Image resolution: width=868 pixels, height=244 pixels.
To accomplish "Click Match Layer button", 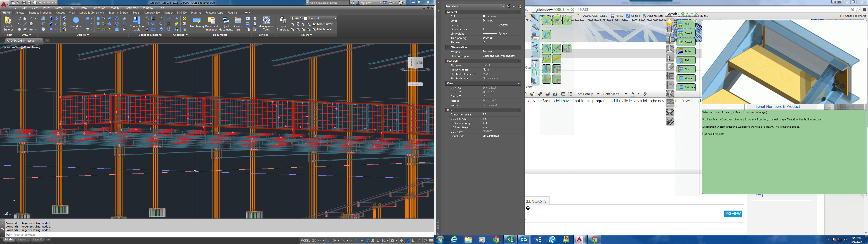I will [x=322, y=29].
